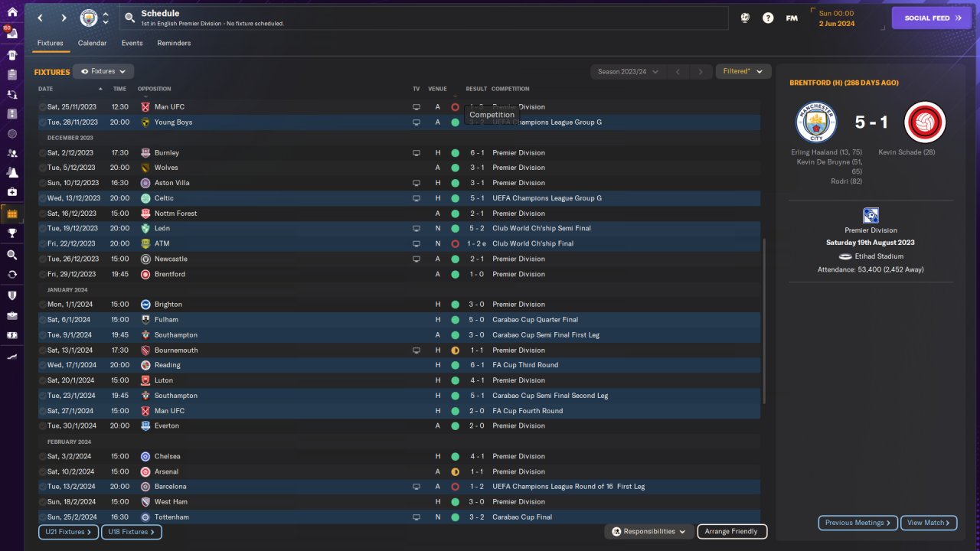Click the fixtures list vertical scrollbar
The height and width of the screenshot is (551, 980).
click(x=764, y=320)
